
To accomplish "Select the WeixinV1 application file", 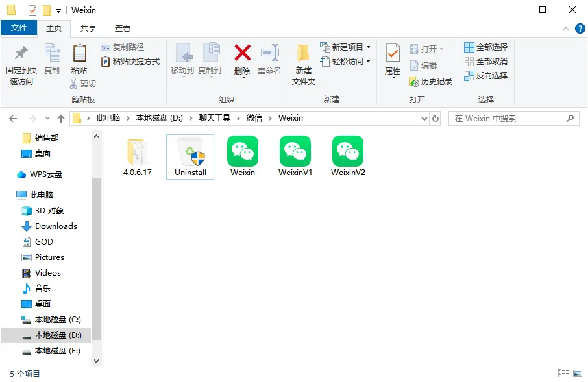I will (295, 156).
